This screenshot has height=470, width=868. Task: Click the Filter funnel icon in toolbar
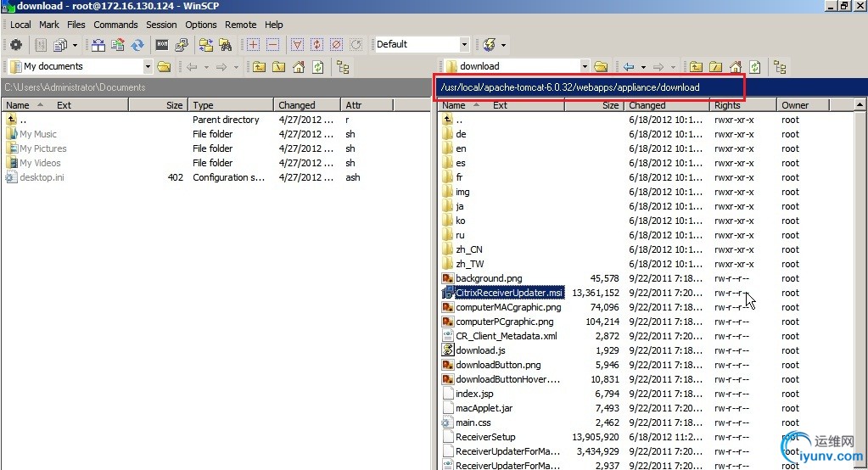click(297, 45)
